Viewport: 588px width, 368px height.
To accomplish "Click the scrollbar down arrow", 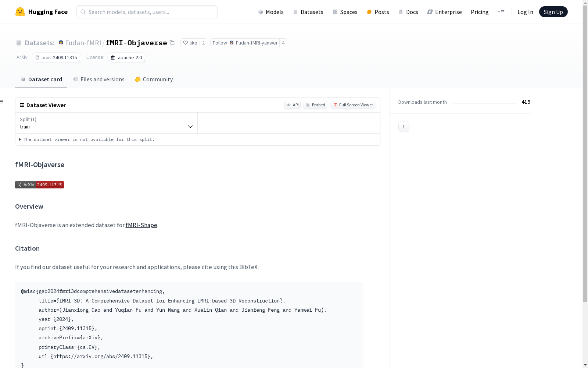I will (585, 365).
